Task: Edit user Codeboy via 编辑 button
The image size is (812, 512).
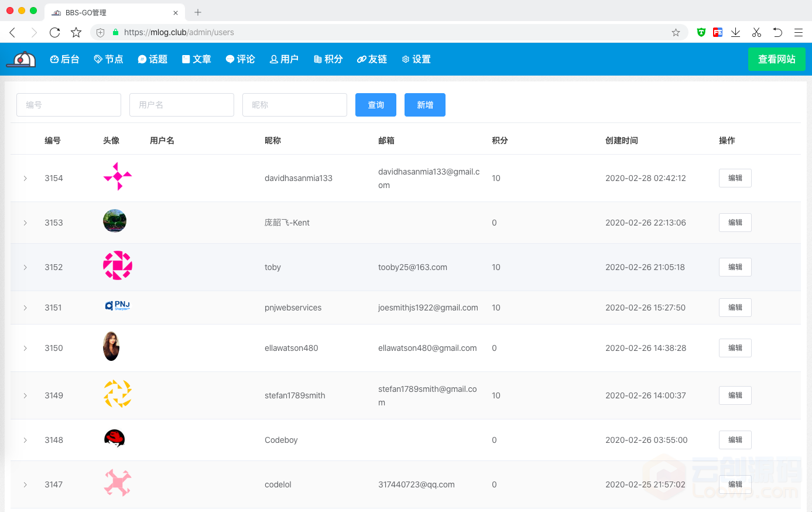Action: (x=735, y=440)
